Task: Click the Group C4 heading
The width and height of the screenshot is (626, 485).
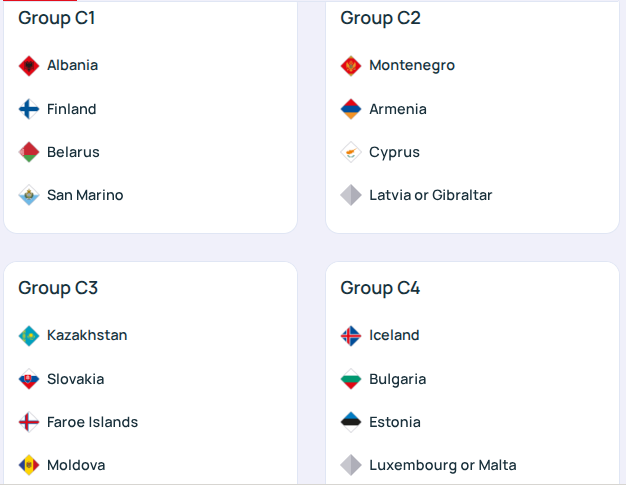Action: (380, 288)
